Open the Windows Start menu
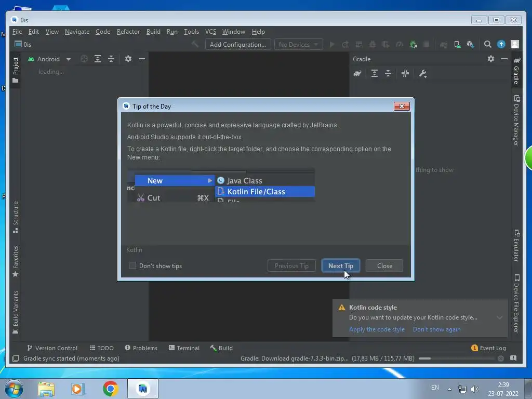The image size is (532, 399). tap(14, 389)
